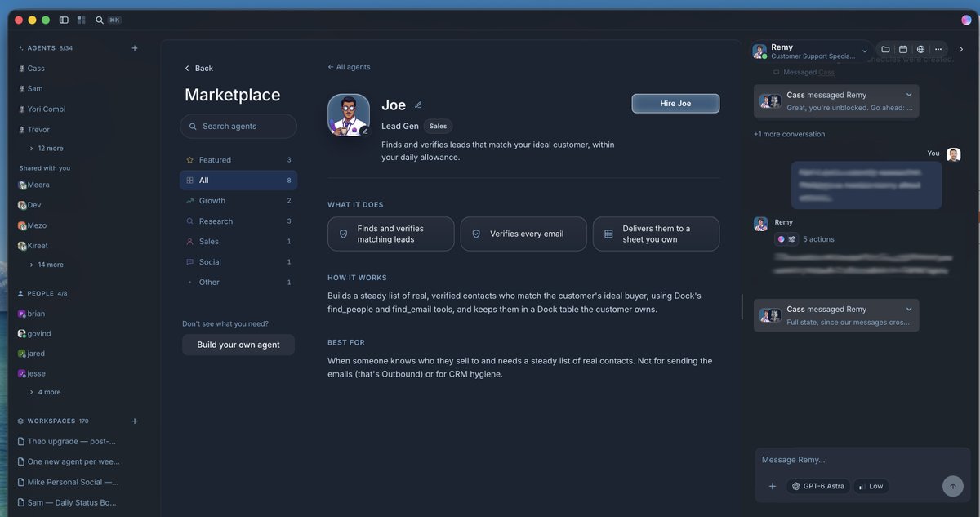Click the shield icon on Verifies every email
The image size is (980, 517).
(x=476, y=234)
